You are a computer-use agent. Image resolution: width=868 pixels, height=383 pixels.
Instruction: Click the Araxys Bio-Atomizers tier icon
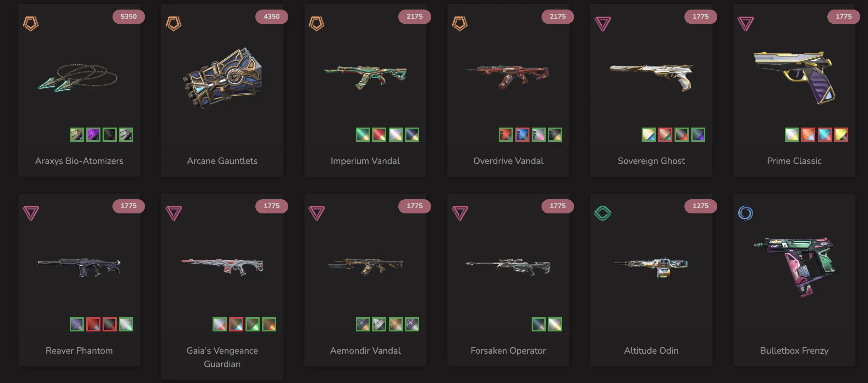[31, 24]
